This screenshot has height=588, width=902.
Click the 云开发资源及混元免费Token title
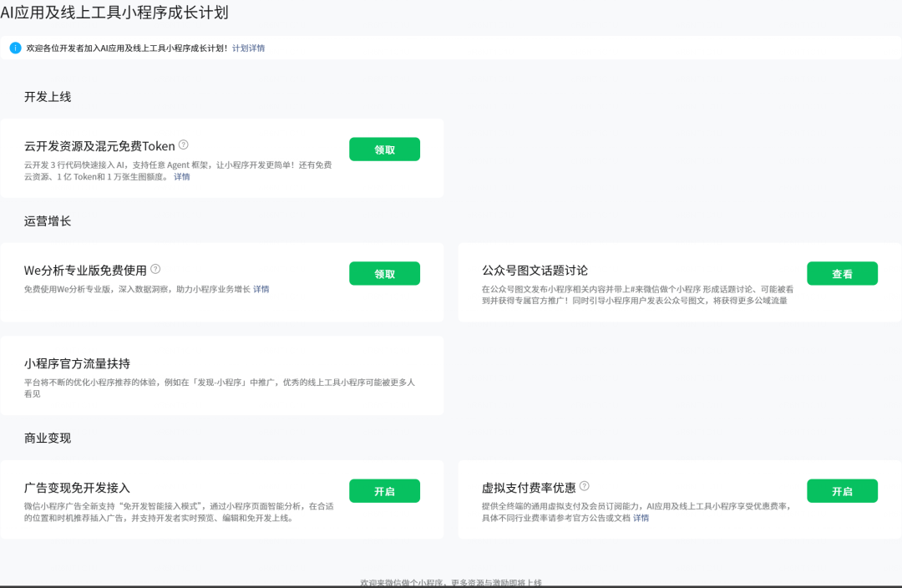pyautogui.click(x=99, y=146)
